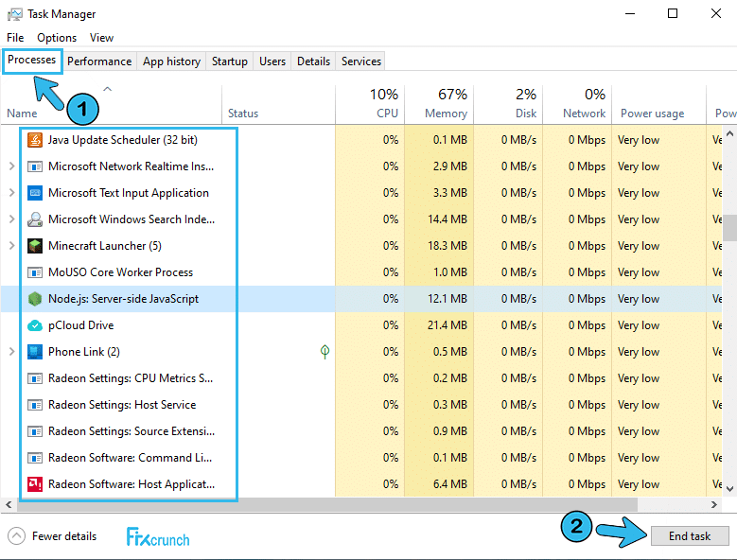The width and height of the screenshot is (737, 560).
Task: Click the green leaf suspended status icon
Action: click(x=325, y=351)
